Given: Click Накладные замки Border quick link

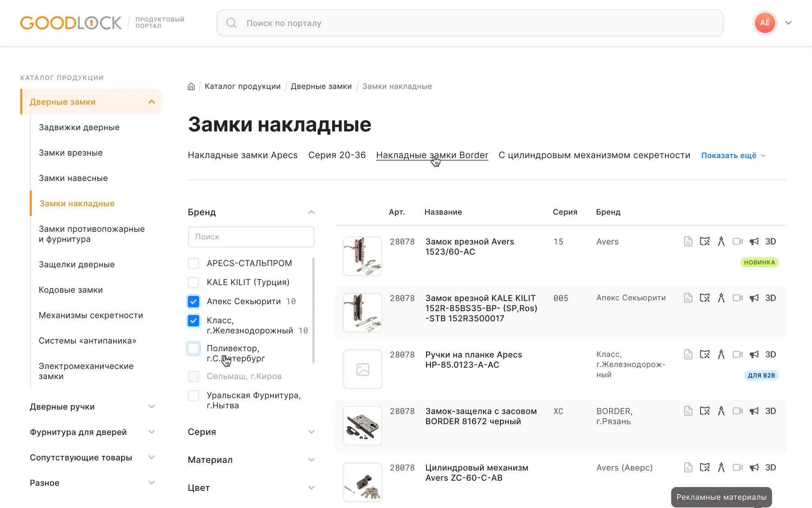Looking at the screenshot, I should 432,155.
